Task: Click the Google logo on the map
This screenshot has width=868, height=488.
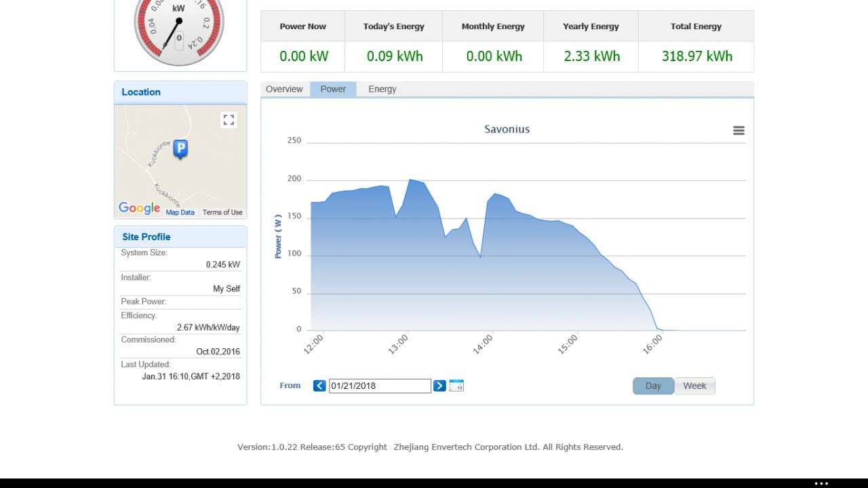Action: point(139,208)
